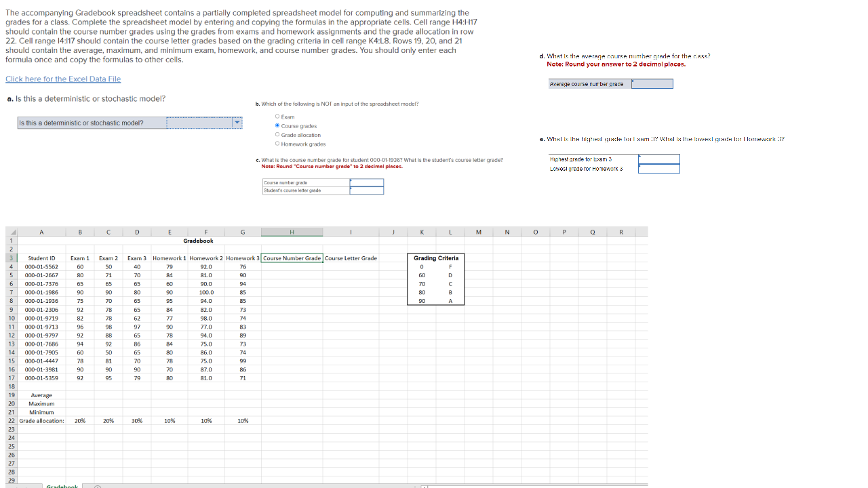Select the Exam radio button
This screenshot has height=488, width=868.
click(277, 116)
